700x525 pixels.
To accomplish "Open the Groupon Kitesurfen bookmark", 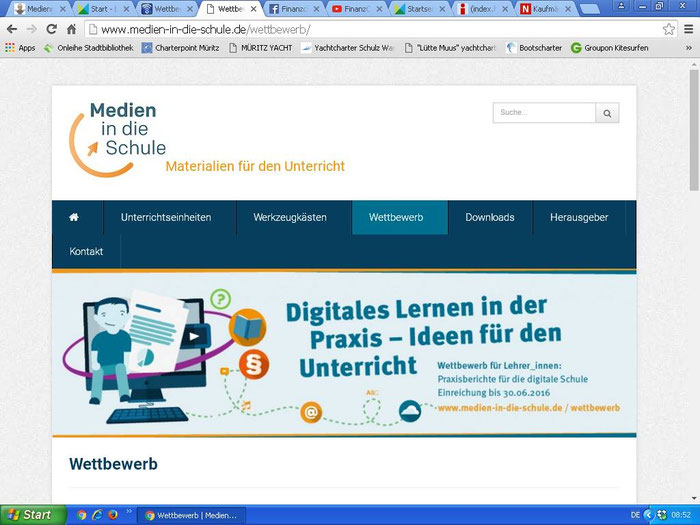I will tap(610, 48).
